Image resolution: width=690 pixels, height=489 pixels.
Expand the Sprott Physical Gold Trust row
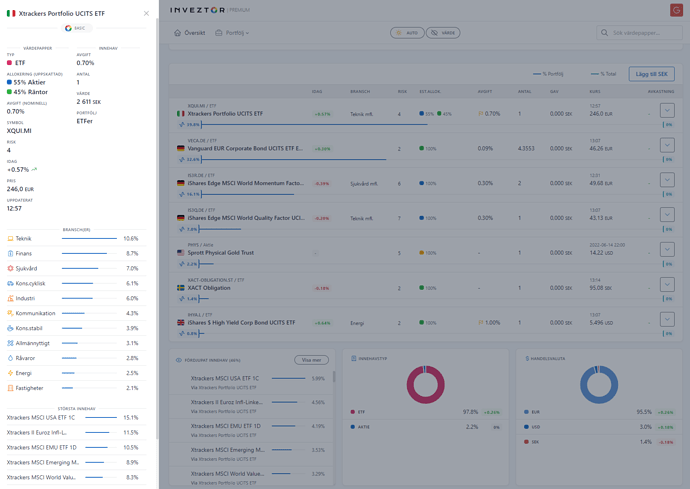pos(667,250)
